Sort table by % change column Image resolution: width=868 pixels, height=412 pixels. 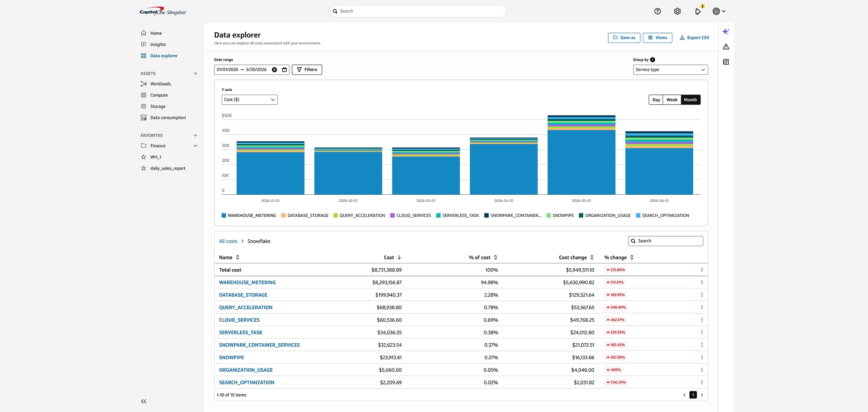[619, 257]
